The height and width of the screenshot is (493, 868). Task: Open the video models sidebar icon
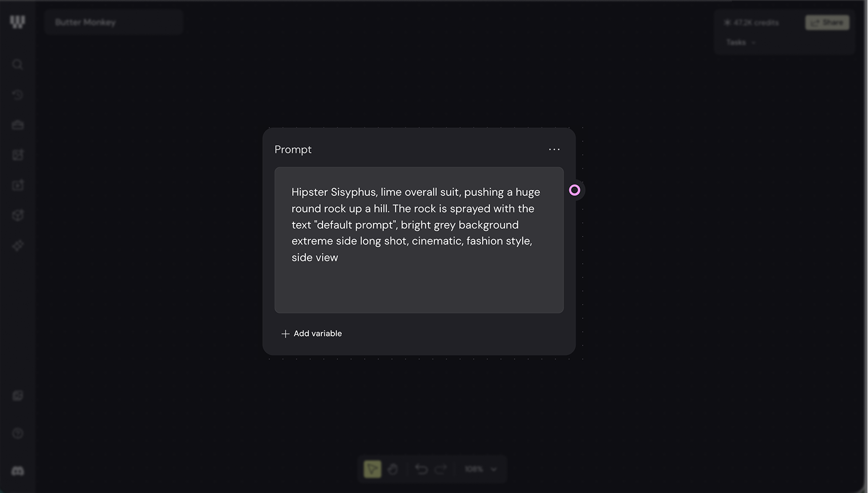pyautogui.click(x=18, y=185)
